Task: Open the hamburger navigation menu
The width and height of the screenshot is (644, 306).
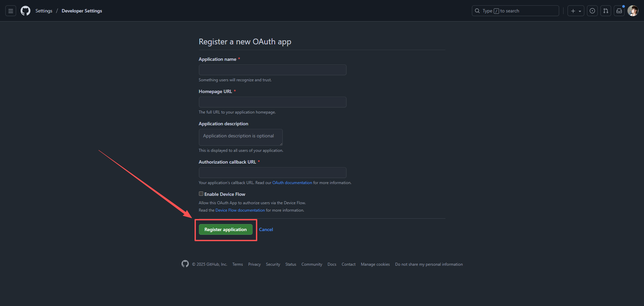Action: point(11,11)
